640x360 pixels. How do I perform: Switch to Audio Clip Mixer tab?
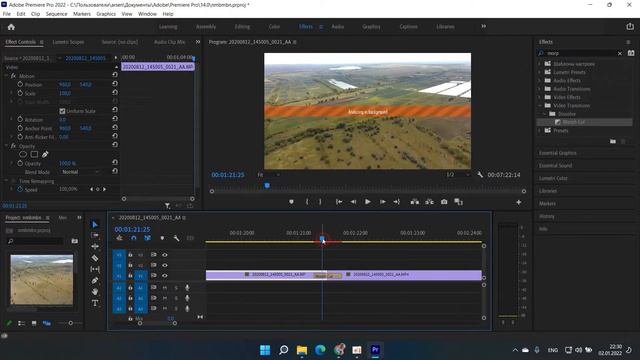169,42
